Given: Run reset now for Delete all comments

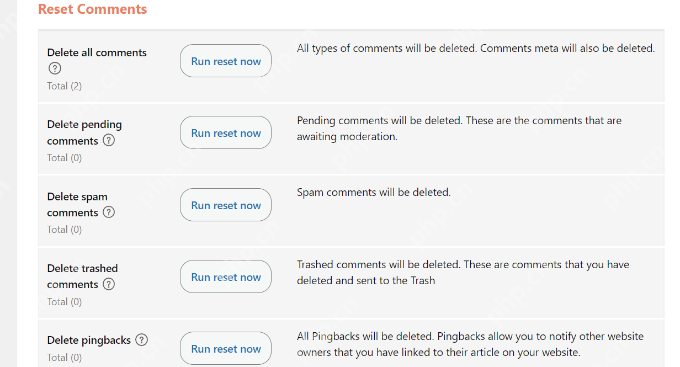Looking at the screenshot, I should coord(226,61).
